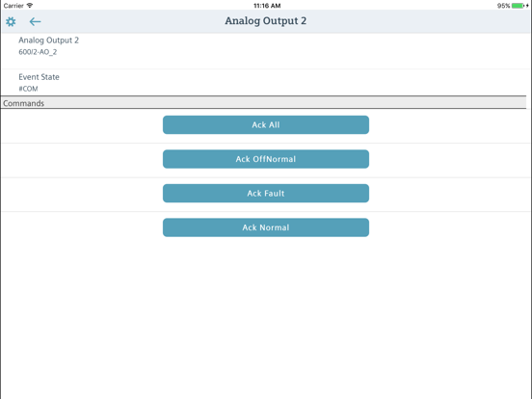Tap the Ack Normal button
The width and height of the screenshot is (532, 399).
266,227
